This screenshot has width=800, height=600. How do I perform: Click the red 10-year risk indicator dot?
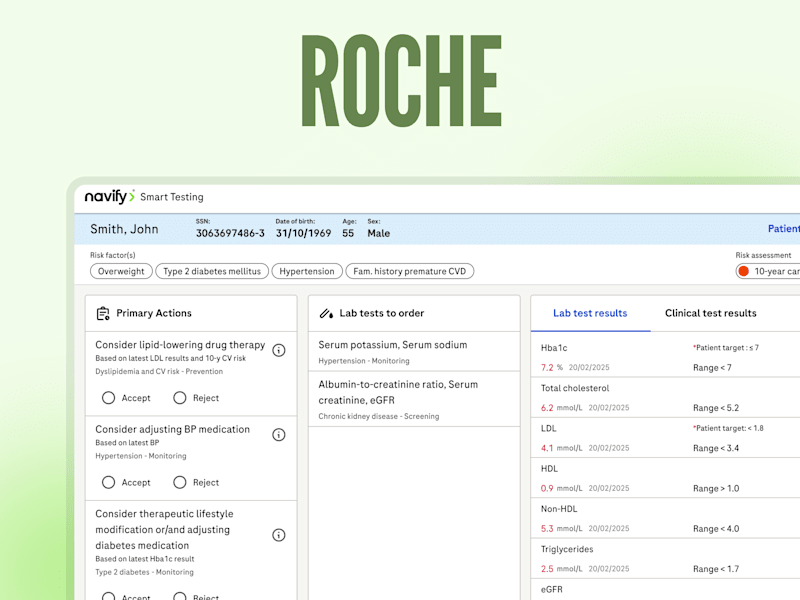coord(743,271)
